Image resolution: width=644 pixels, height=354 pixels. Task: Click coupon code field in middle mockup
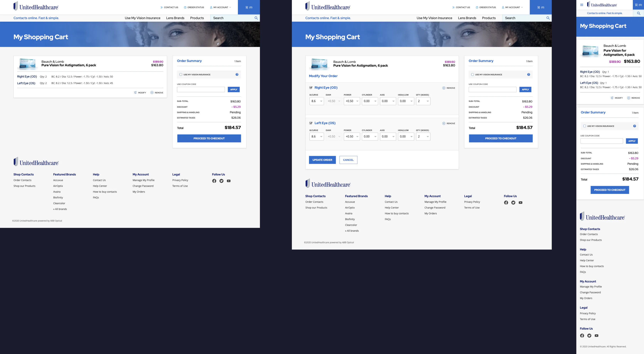tap(493, 89)
